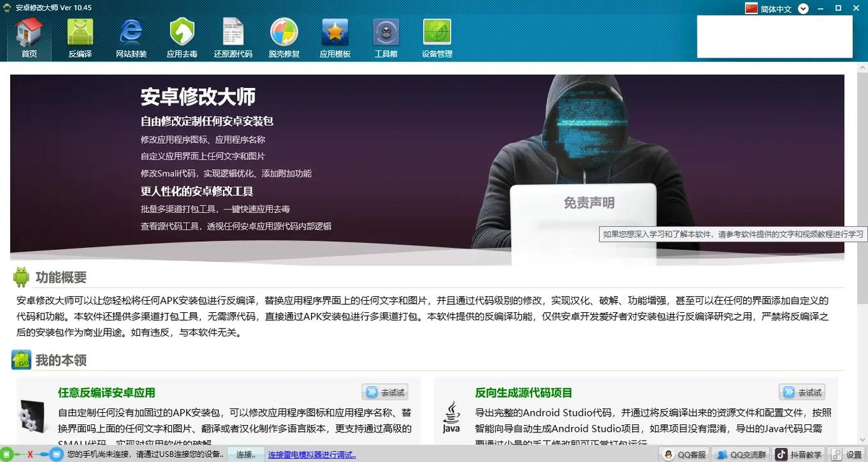Launch the 应用去毒 virus removal tool
Viewport: 868px width, 462px height.
(x=182, y=38)
